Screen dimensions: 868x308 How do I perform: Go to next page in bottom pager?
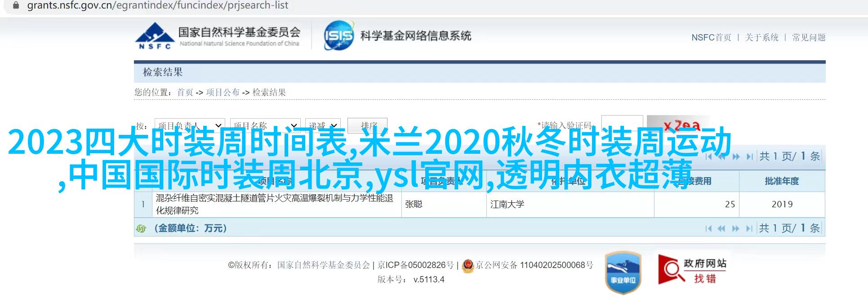pyautogui.click(x=736, y=228)
